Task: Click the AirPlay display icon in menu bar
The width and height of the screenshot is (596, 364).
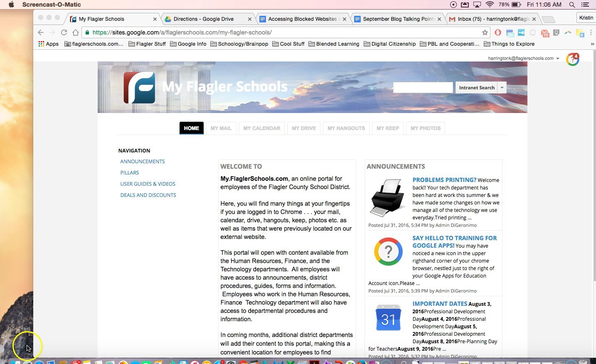Action: pos(477,5)
